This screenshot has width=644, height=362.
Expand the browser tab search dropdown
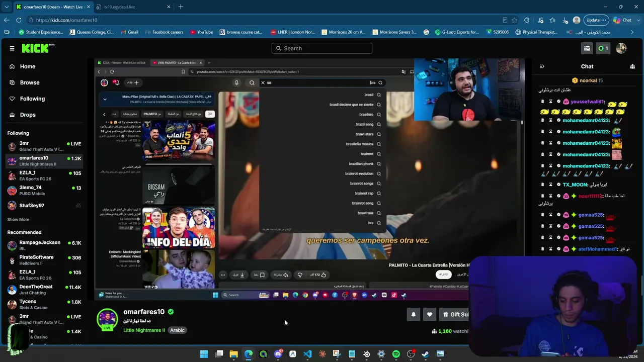pos(7,7)
